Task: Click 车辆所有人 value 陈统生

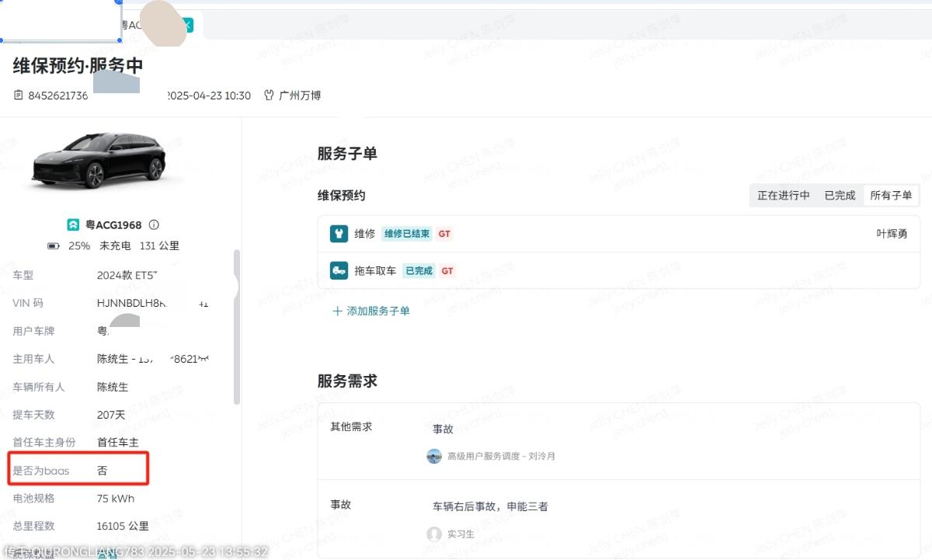Action: click(x=113, y=387)
